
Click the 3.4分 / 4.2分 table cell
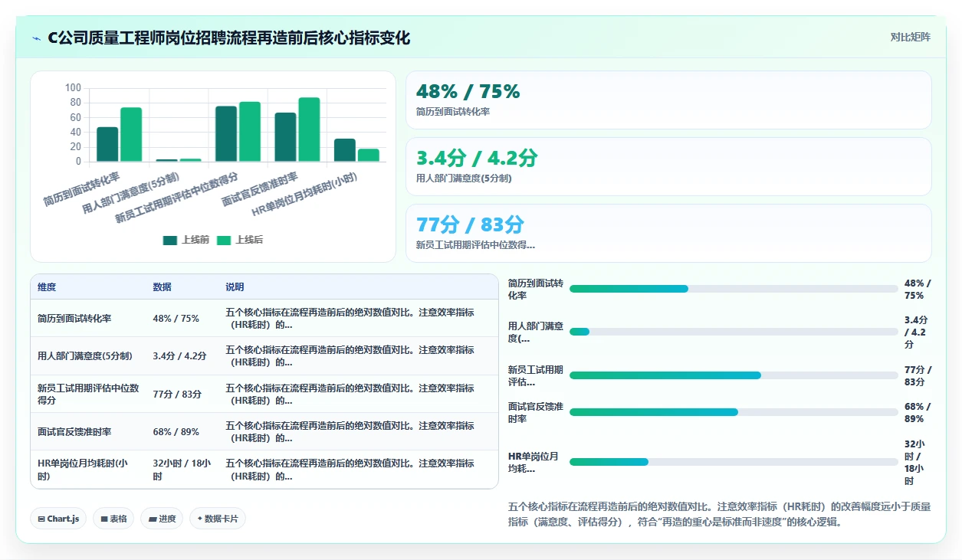coord(180,356)
